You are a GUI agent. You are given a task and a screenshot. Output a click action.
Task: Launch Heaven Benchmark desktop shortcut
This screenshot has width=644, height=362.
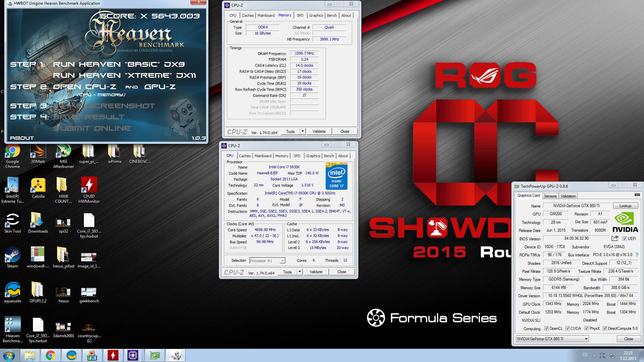pyautogui.click(x=12, y=330)
